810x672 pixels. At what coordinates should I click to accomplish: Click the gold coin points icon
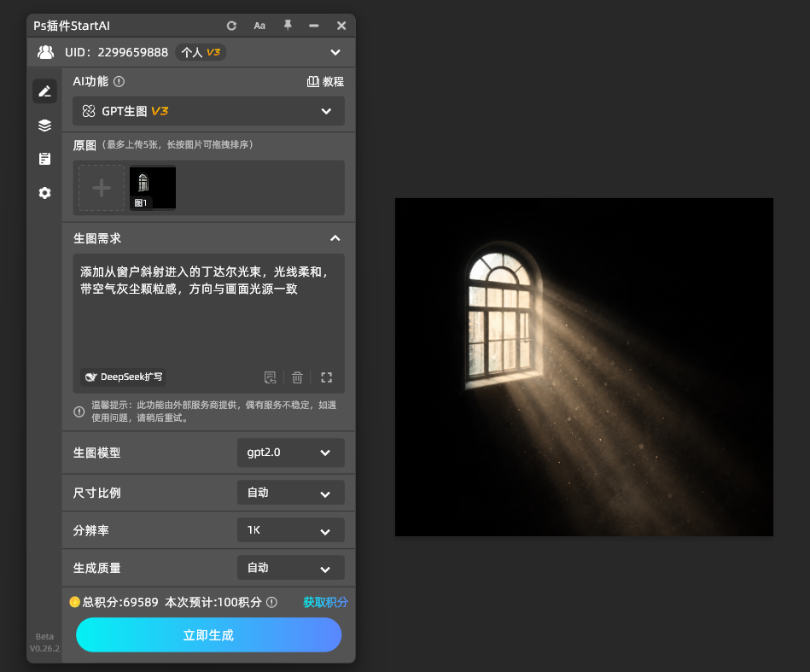tap(75, 602)
